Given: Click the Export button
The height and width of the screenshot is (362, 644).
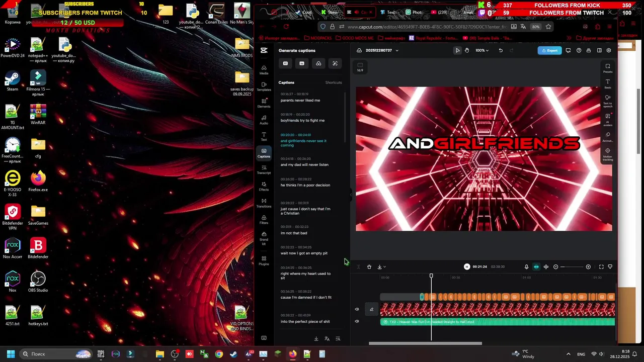Looking at the screenshot, I should 549,50.
